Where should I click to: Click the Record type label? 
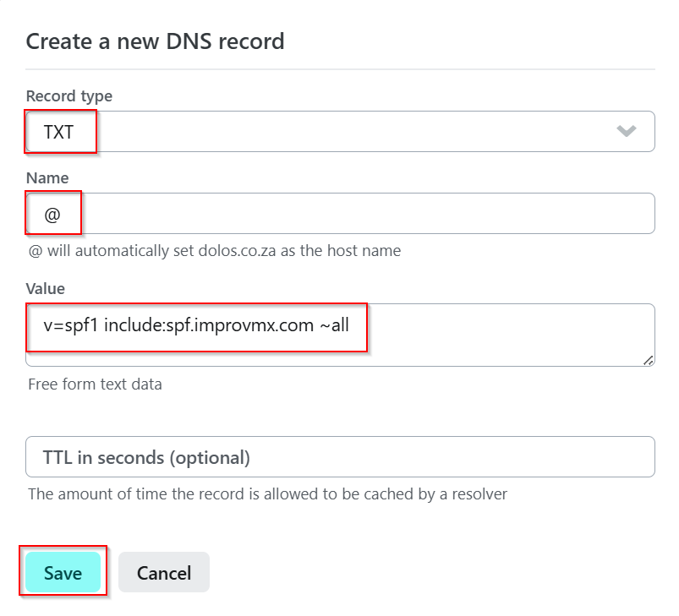pyautogui.click(x=69, y=96)
